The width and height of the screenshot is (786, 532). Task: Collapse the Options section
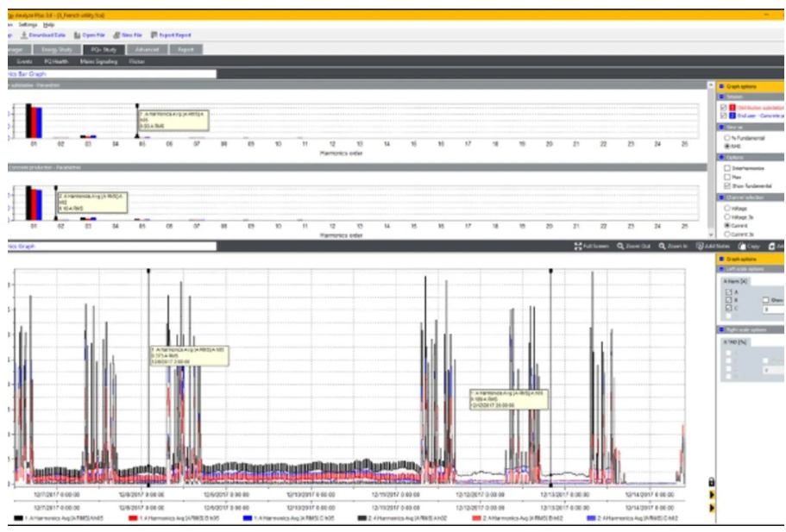tap(722, 157)
